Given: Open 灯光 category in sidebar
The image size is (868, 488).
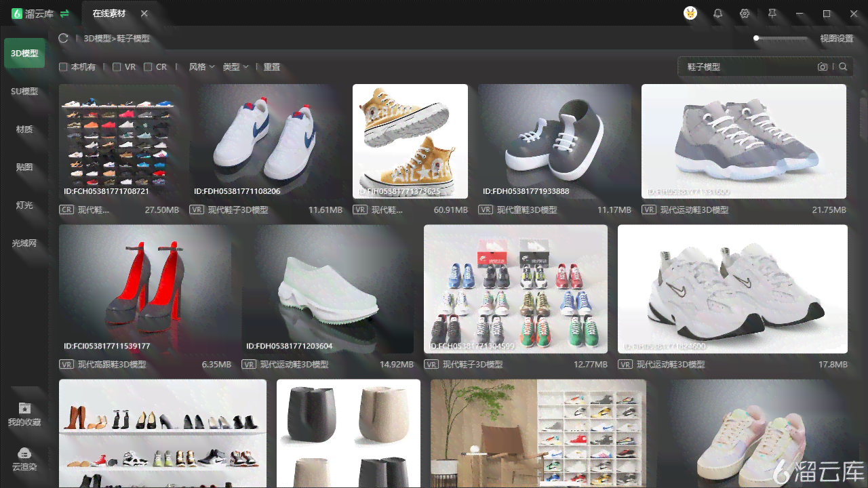Looking at the screenshot, I should tap(24, 205).
